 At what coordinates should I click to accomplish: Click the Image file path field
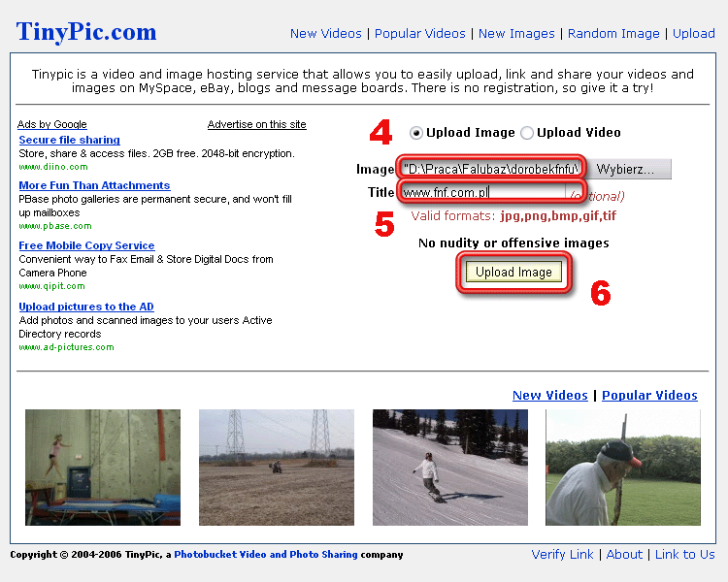point(490,168)
